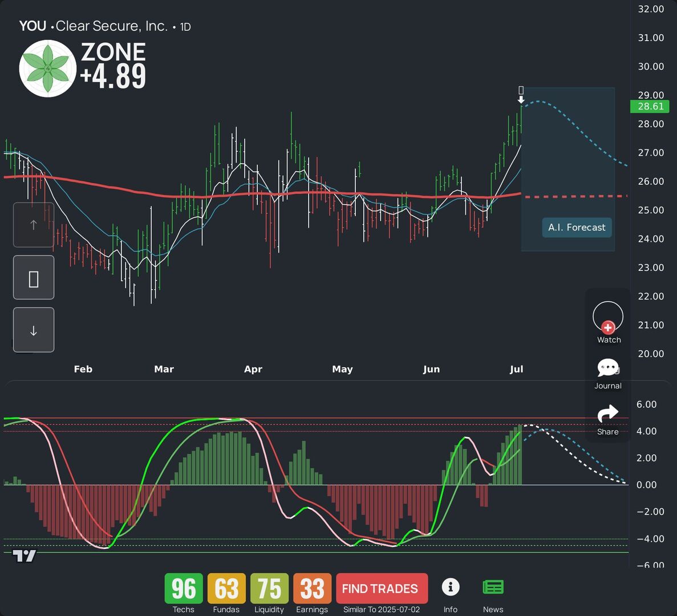Open the Info circle icon
Image resolution: width=677 pixels, height=616 pixels.
[451, 587]
